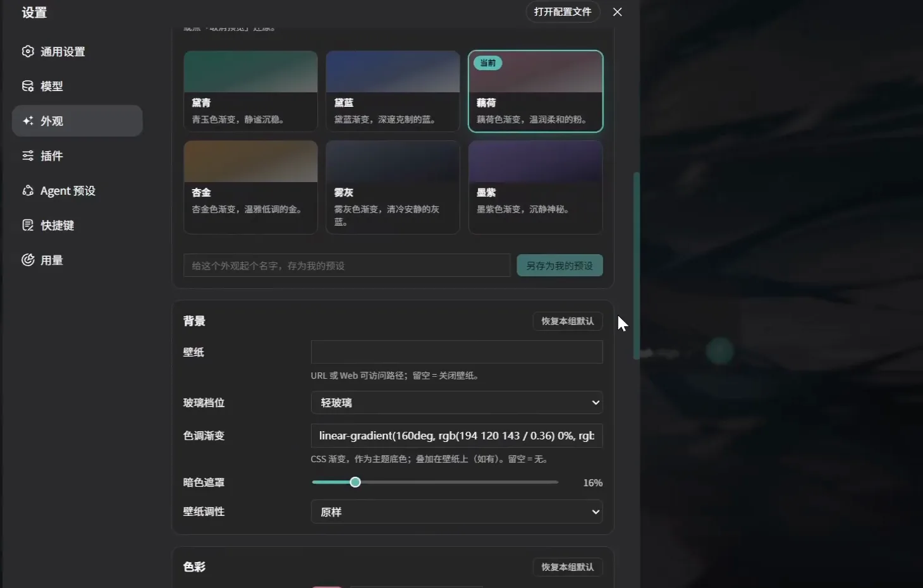Click the Agent 预设 icon
Viewport: 923px width, 588px height.
[x=28, y=190]
